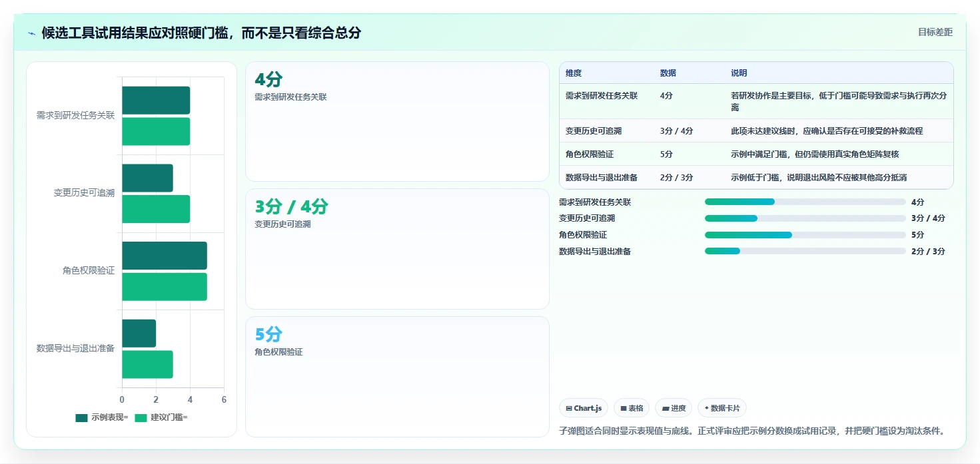Toggle the 示例表现 legend entry
The width and height of the screenshot is (980, 464).
(102, 417)
